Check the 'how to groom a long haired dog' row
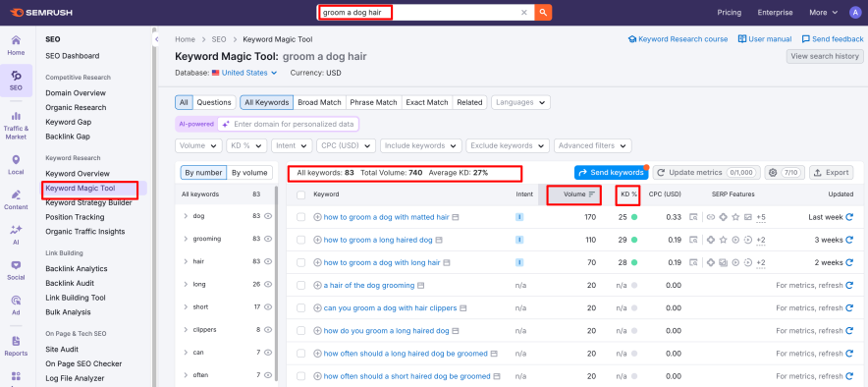 (x=301, y=240)
